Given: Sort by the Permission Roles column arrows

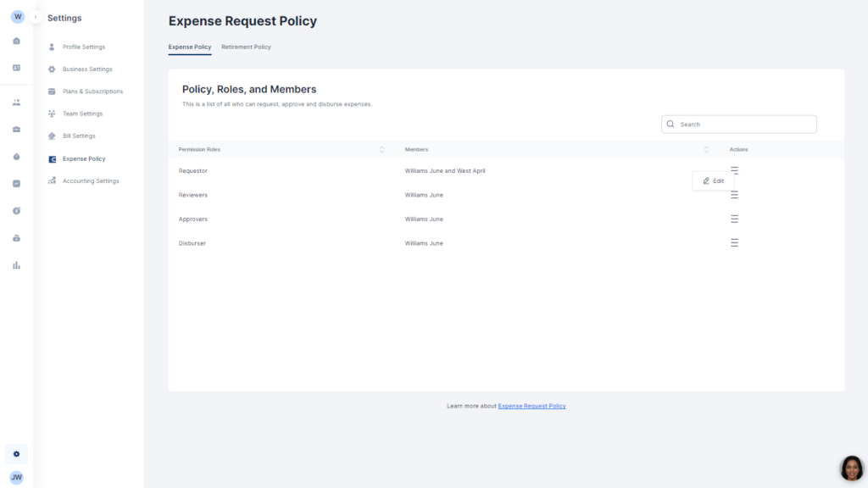Looking at the screenshot, I should click(x=381, y=150).
